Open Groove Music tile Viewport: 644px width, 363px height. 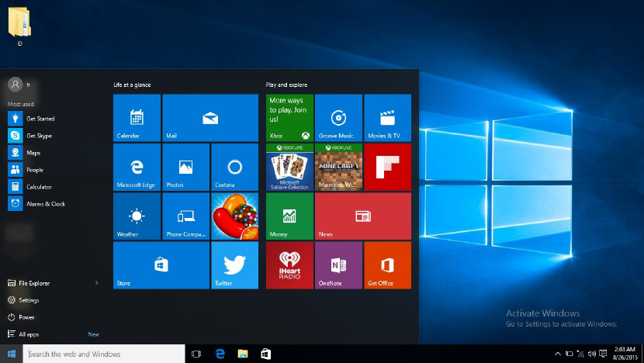(338, 117)
